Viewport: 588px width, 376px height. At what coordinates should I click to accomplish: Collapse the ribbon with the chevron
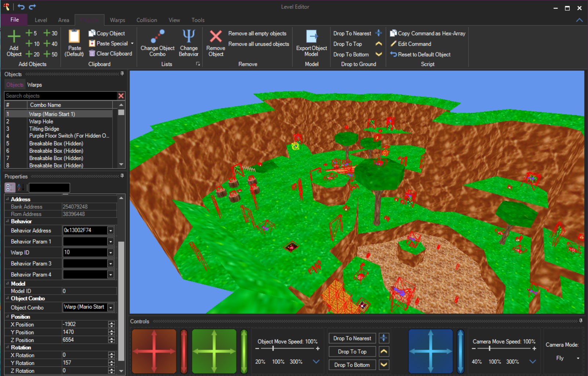579,20
